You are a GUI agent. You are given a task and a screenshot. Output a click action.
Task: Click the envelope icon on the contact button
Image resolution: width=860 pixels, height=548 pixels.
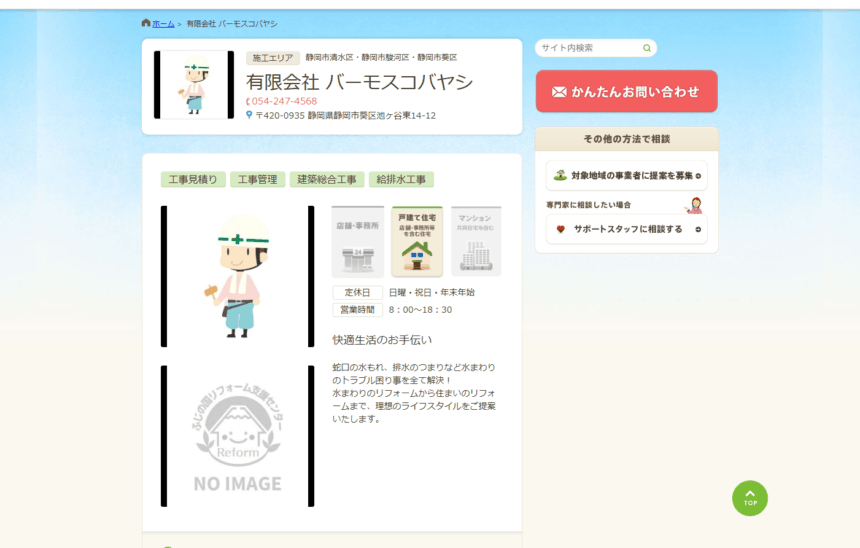(x=559, y=92)
